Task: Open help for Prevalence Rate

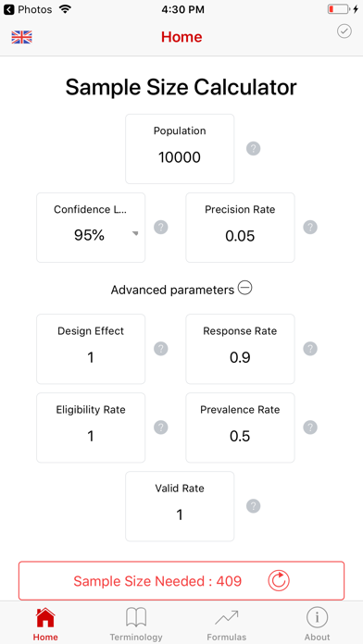Action: [310, 427]
